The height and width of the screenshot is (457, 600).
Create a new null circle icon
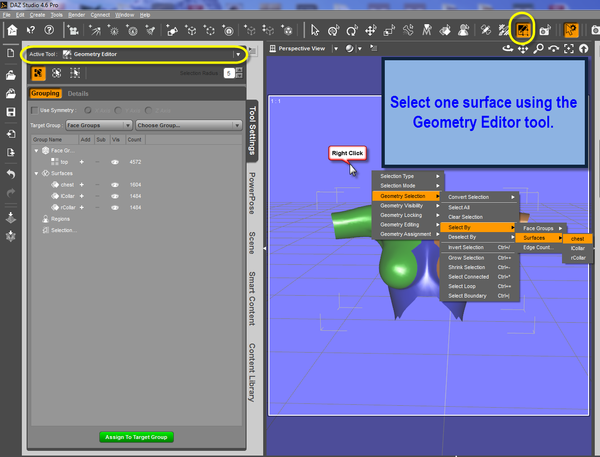209,30
